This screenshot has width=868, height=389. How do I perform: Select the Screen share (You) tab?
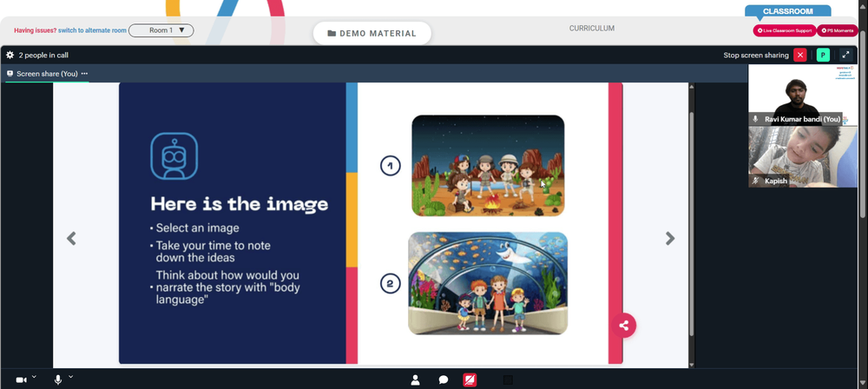(47, 73)
